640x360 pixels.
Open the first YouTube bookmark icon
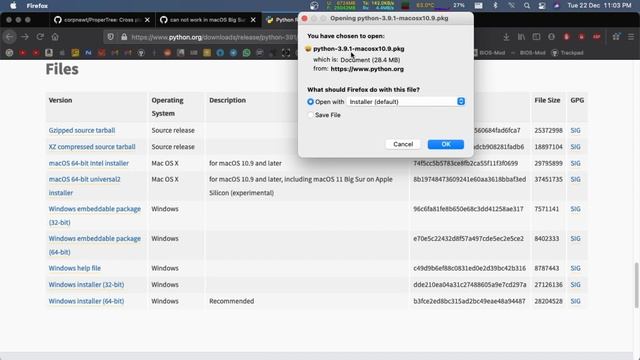[22, 53]
